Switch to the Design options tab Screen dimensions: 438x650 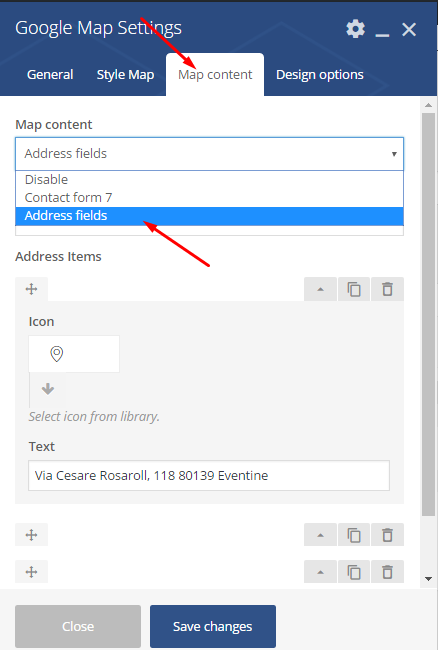point(319,75)
